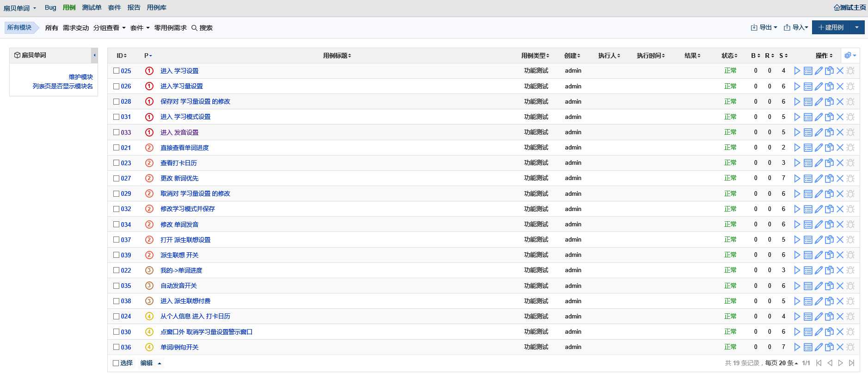Check the box for case 025
The width and height of the screenshot is (868, 374).
(117, 71)
